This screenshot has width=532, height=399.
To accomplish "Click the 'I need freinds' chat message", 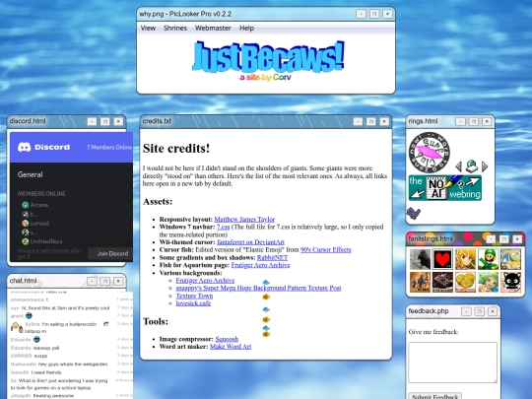I will tap(46, 372).
